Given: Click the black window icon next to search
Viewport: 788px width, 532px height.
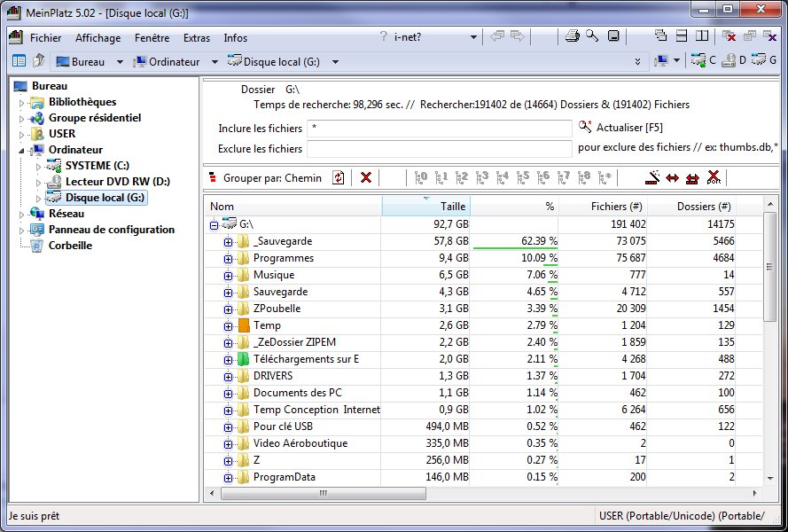Looking at the screenshot, I should pyautogui.click(x=613, y=35).
